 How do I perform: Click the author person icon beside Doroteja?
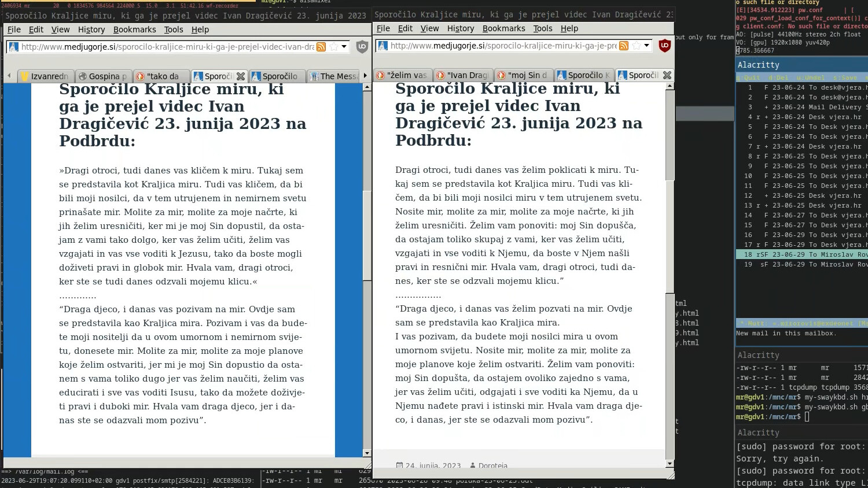coord(473,465)
